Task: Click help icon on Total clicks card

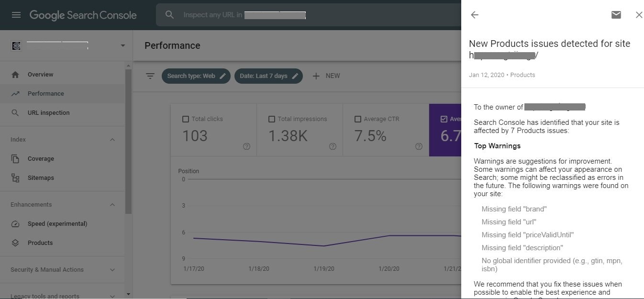Action: point(246,146)
